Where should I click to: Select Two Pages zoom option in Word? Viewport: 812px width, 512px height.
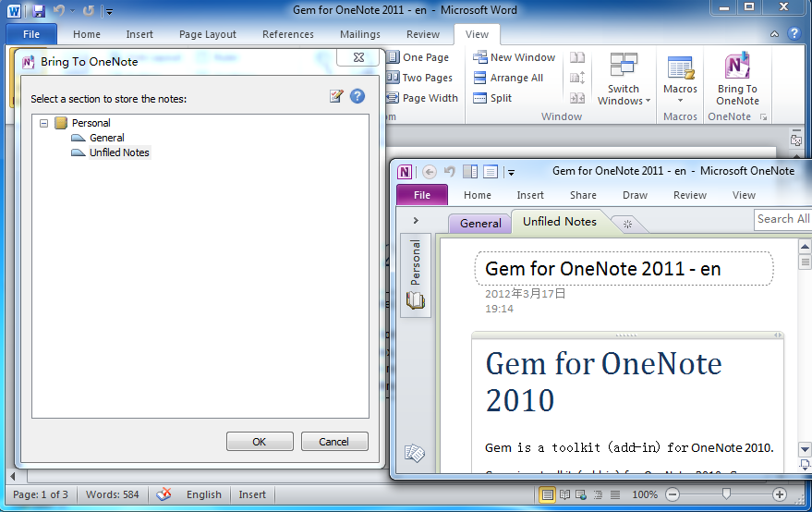click(420, 78)
